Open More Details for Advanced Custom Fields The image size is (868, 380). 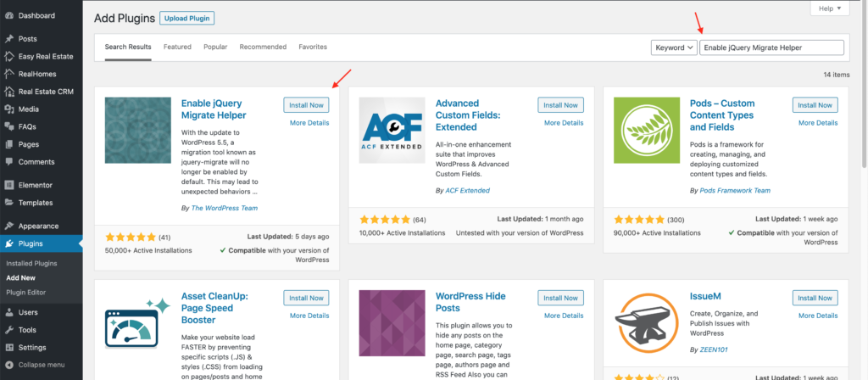pyautogui.click(x=564, y=123)
